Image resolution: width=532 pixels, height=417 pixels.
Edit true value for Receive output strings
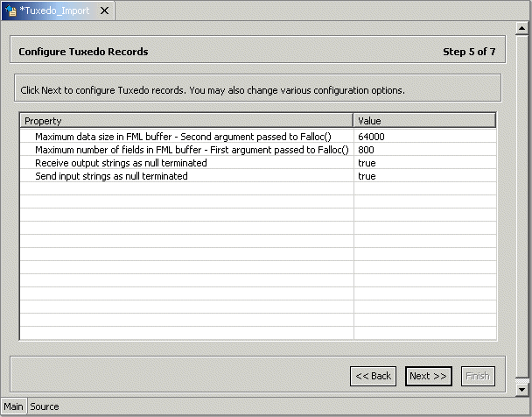pos(424,163)
